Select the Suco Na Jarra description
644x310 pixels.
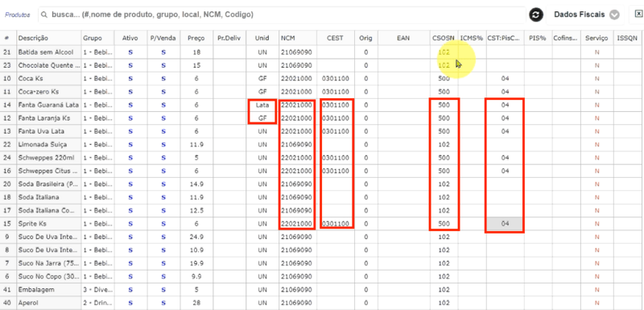point(48,263)
